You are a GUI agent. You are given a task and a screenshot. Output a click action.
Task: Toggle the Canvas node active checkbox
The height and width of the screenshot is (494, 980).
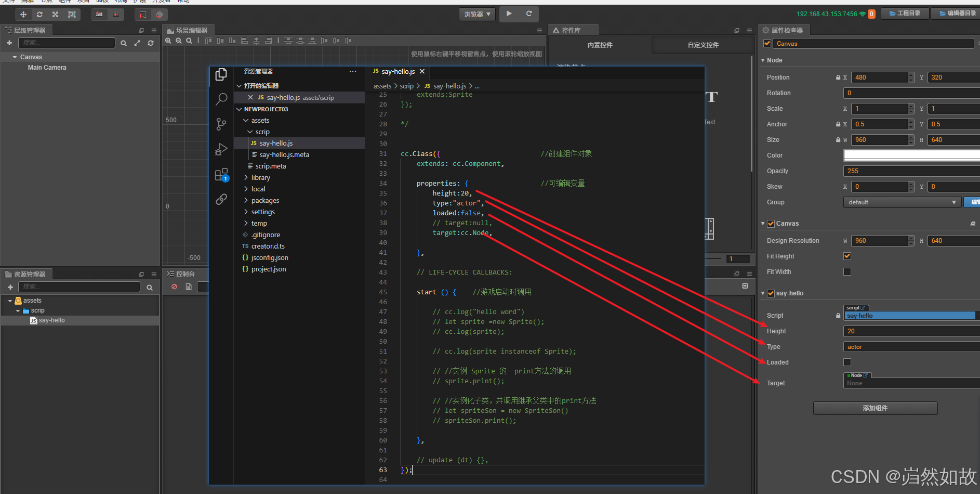click(767, 43)
